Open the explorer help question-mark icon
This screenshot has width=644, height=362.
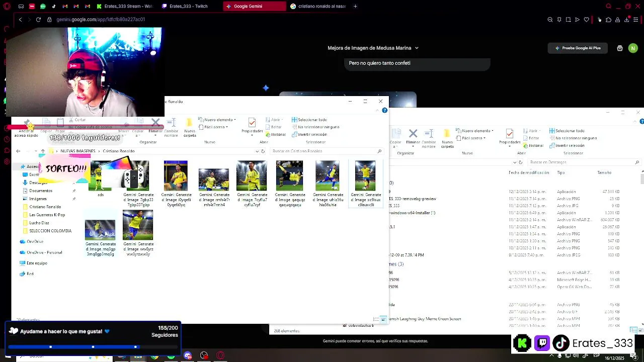point(384,110)
